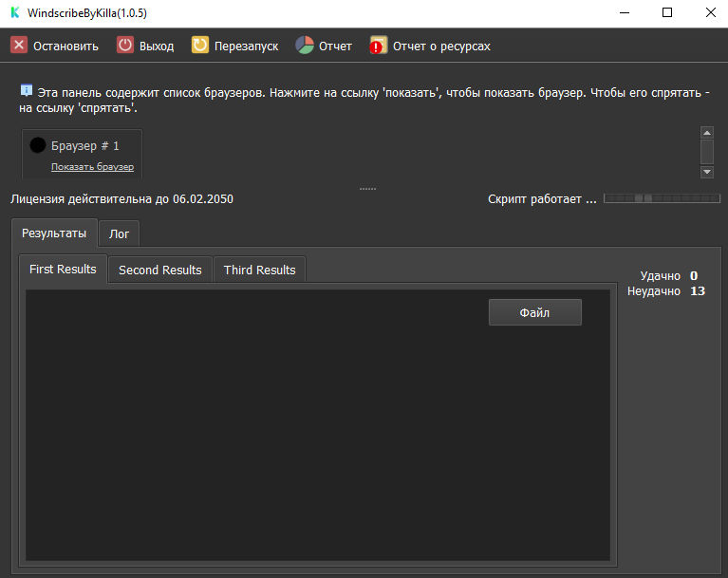Screen dimensions: 728x578
Task: Click the Выход power icon
Action: tap(125, 46)
